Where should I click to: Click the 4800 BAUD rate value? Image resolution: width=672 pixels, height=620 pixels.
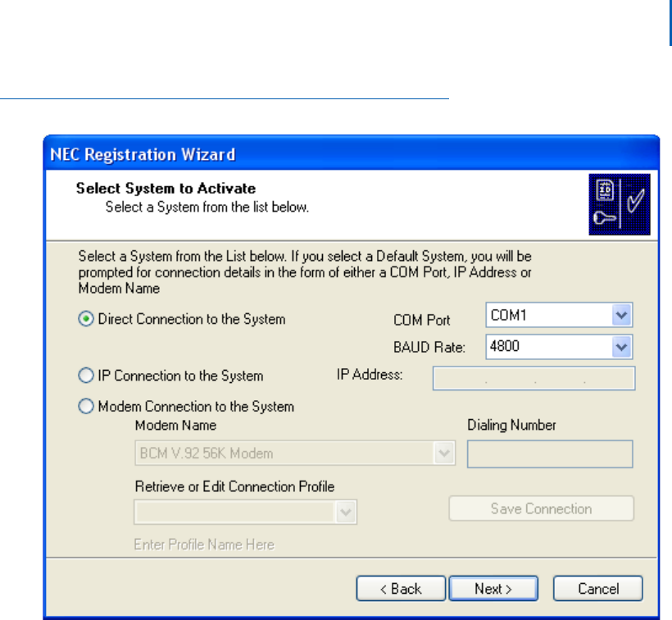coord(505,346)
